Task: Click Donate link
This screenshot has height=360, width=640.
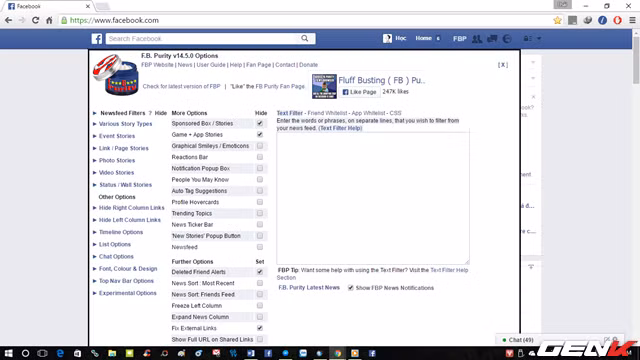Action: tap(308, 65)
